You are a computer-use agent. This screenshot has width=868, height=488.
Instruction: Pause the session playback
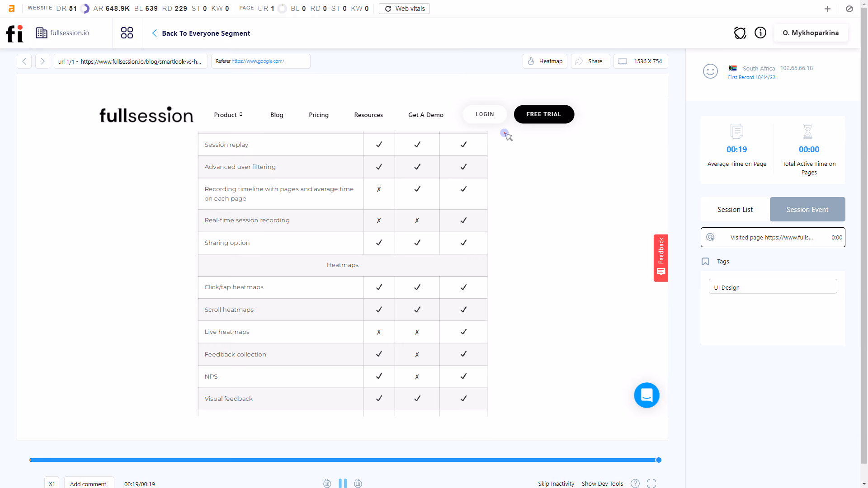343,483
